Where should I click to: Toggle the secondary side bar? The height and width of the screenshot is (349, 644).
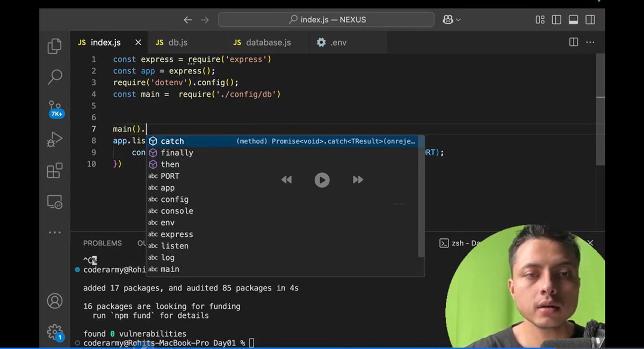pos(590,20)
